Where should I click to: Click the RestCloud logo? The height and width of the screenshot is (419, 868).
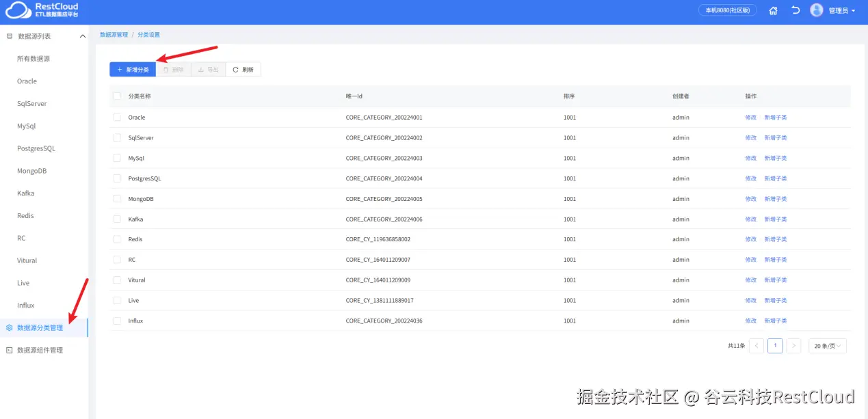42,10
